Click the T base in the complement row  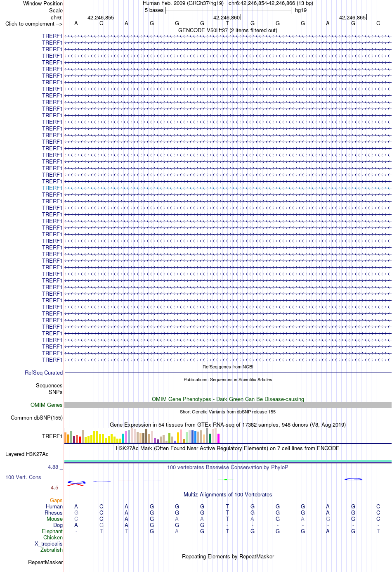click(227, 24)
